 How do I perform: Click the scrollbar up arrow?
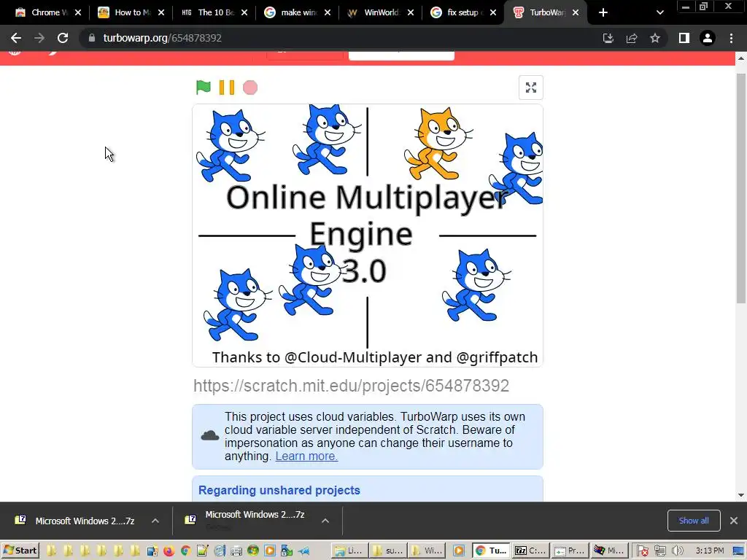point(741,58)
